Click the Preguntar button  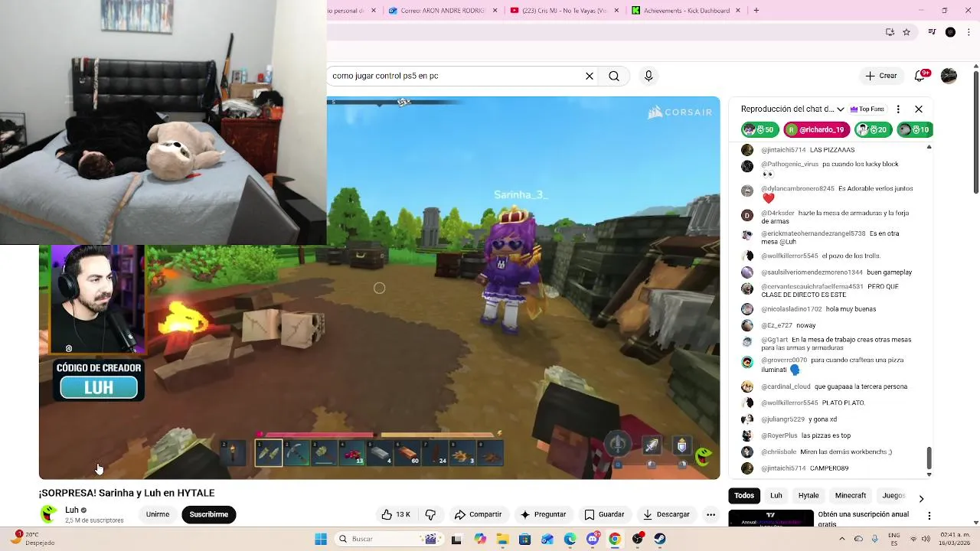coord(543,514)
